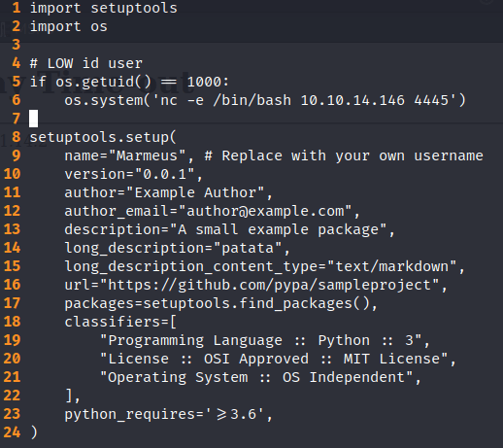Click the closing parenthesis on line 24
Image resolution: width=503 pixels, height=448 pixels.
pos(34,432)
